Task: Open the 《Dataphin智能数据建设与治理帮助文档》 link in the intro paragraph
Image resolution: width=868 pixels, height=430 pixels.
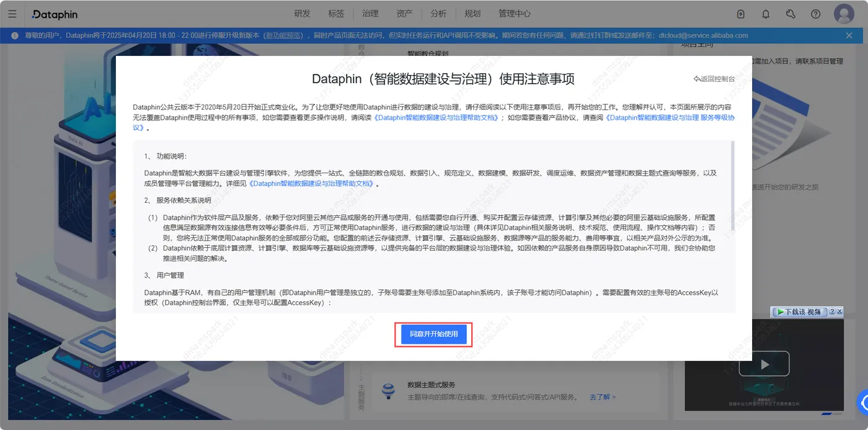Action: point(437,117)
